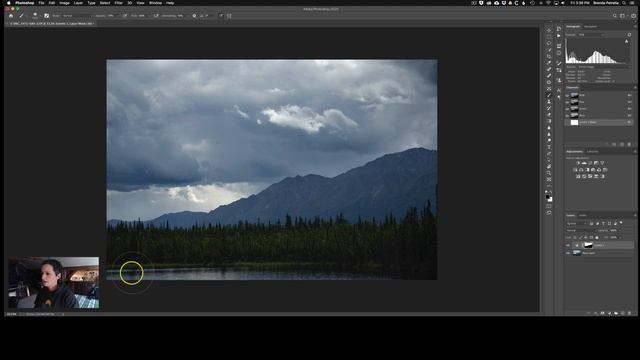This screenshot has height=360, width=640.
Task: Add a Hue/Saturation adjustment
Action: pos(575,170)
